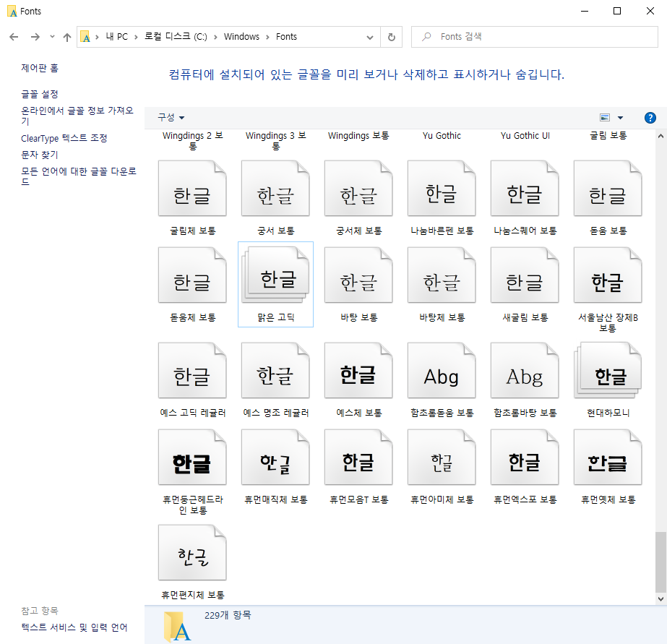Select the 궁서 보통 font icon
667x644 pixels.
(275, 188)
